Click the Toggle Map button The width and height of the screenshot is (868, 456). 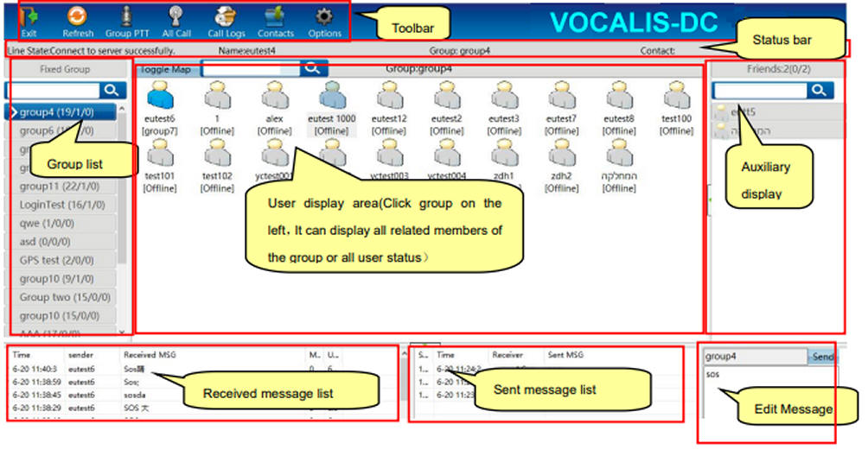[x=166, y=68]
